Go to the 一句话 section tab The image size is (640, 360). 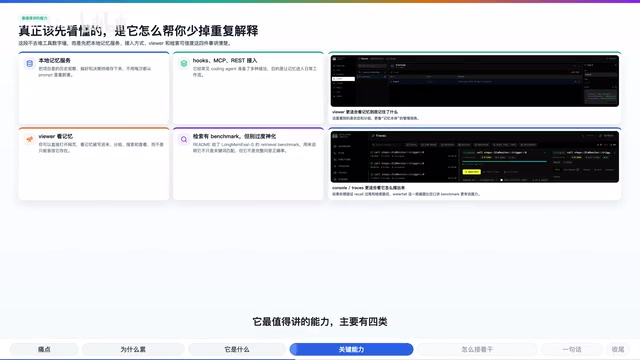571,349
